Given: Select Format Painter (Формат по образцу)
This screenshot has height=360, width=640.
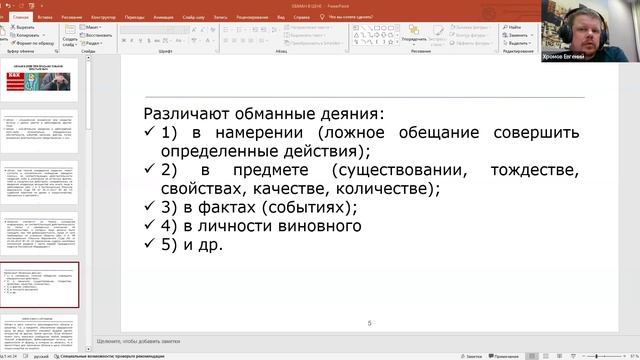Looking at the screenshot, I should 33,43.
